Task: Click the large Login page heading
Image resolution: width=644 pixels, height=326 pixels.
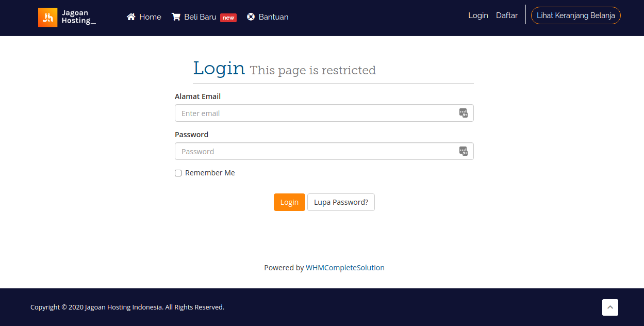Action: point(219,68)
